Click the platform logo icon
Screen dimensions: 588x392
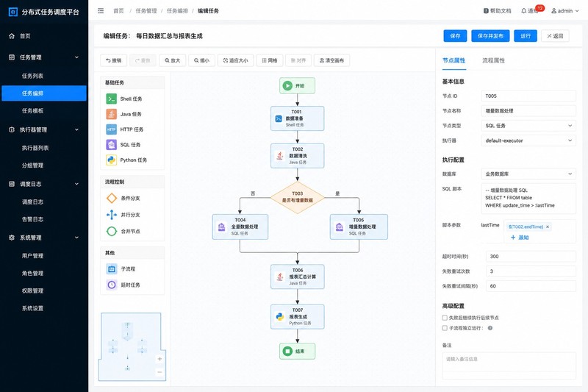pyautogui.click(x=13, y=12)
